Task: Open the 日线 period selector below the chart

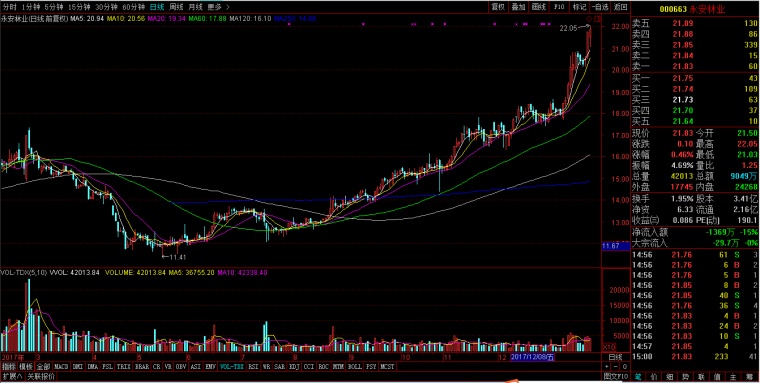Action: coord(616,357)
